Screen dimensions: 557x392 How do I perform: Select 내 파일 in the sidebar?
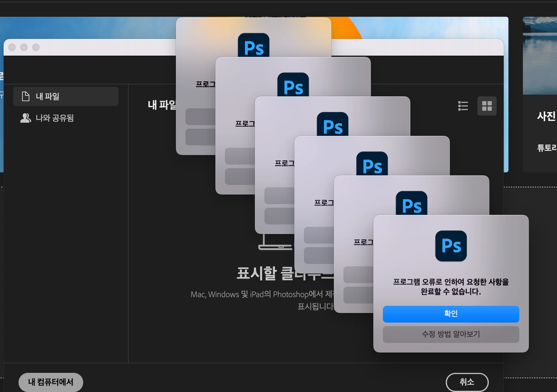(66, 96)
